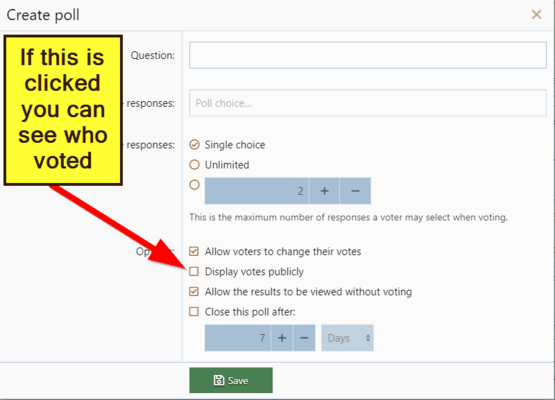Close the Create poll dialog
555x400 pixels.
(x=536, y=15)
